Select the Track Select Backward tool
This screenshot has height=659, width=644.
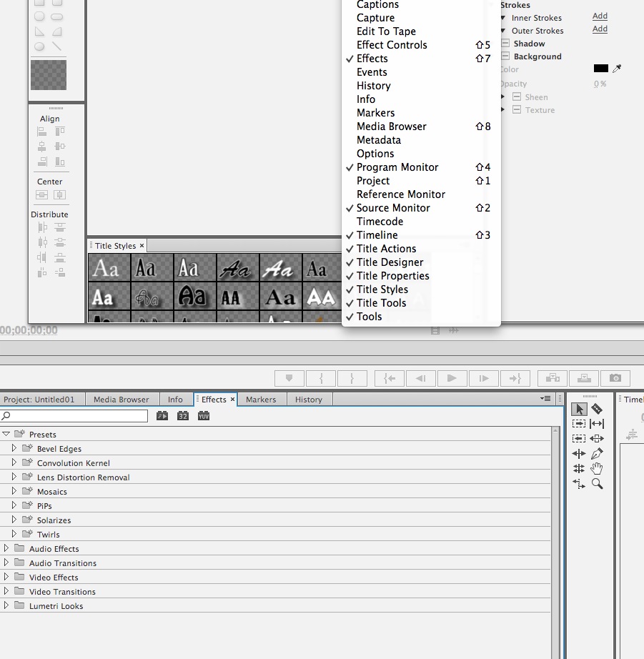(579, 439)
